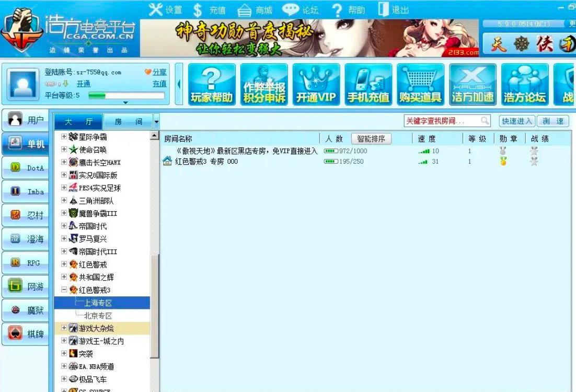Click the 罗马复兴 game icon
Image resolution: width=576 pixels, height=392 pixels.
pos(73,239)
